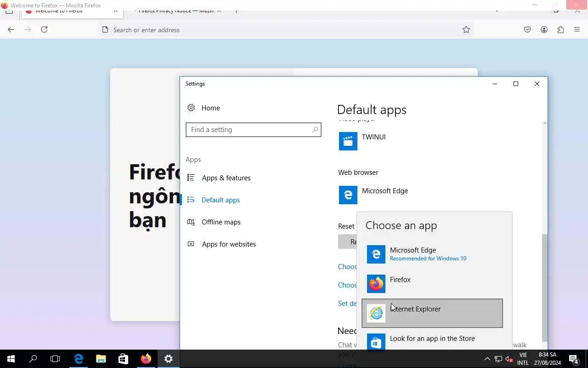The width and height of the screenshot is (588, 368).
Task: Click Default apps sidebar list icon
Action: [x=191, y=200]
